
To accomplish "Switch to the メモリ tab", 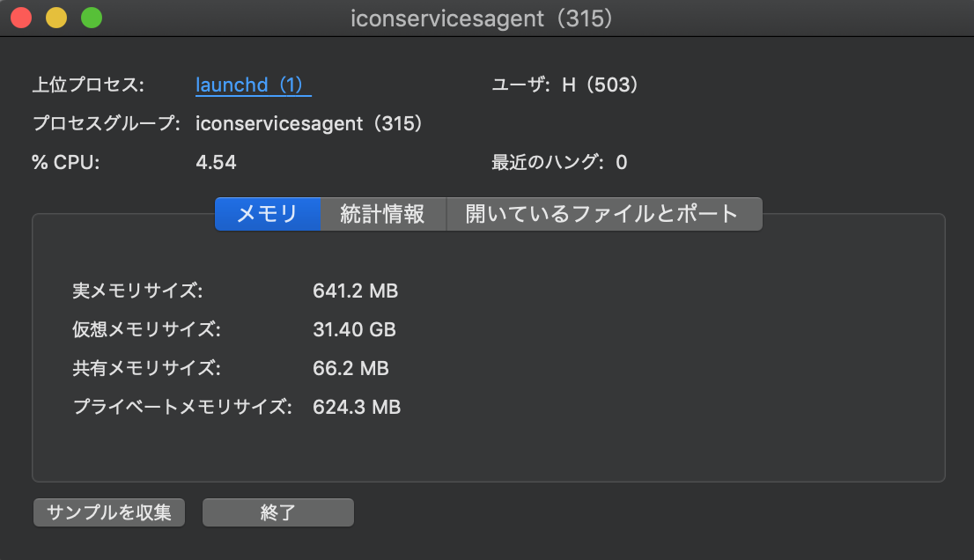I will tap(268, 214).
